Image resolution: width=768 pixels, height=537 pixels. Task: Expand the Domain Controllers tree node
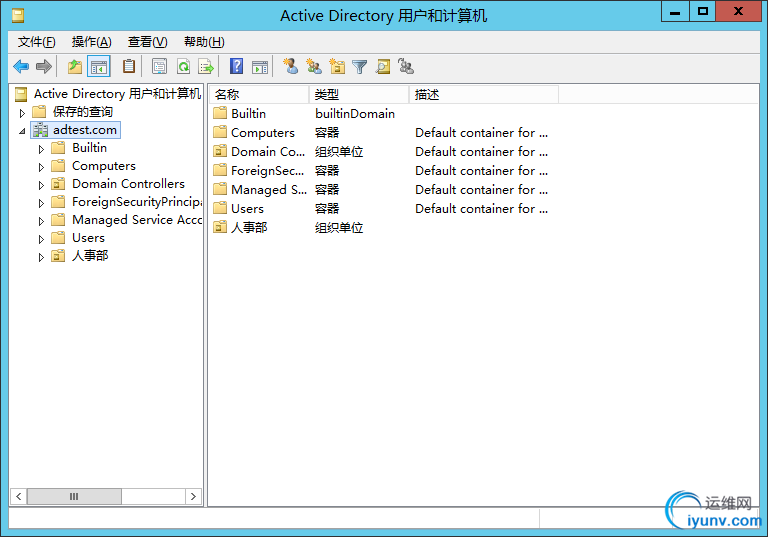point(41,185)
